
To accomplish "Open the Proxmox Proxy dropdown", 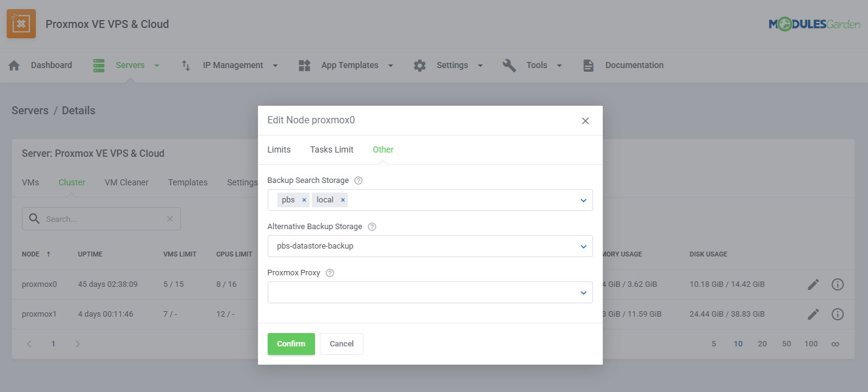I will click(583, 292).
